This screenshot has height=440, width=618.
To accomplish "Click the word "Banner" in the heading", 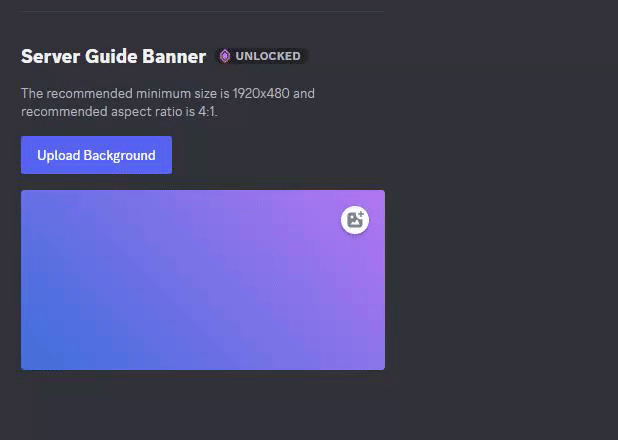I will click(x=174, y=56).
